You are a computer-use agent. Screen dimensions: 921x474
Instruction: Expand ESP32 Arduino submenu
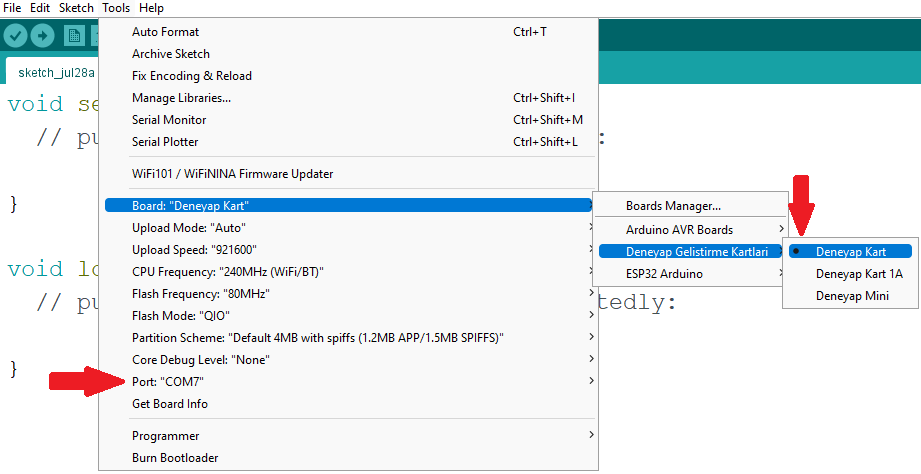pyautogui.click(x=690, y=274)
